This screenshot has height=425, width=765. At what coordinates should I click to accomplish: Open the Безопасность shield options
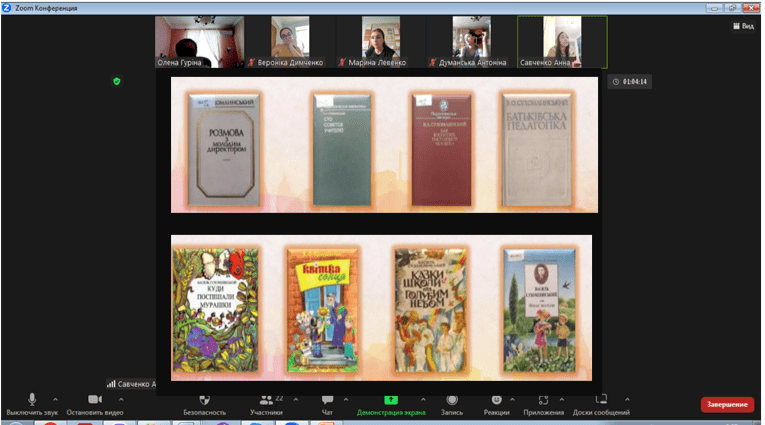204,400
